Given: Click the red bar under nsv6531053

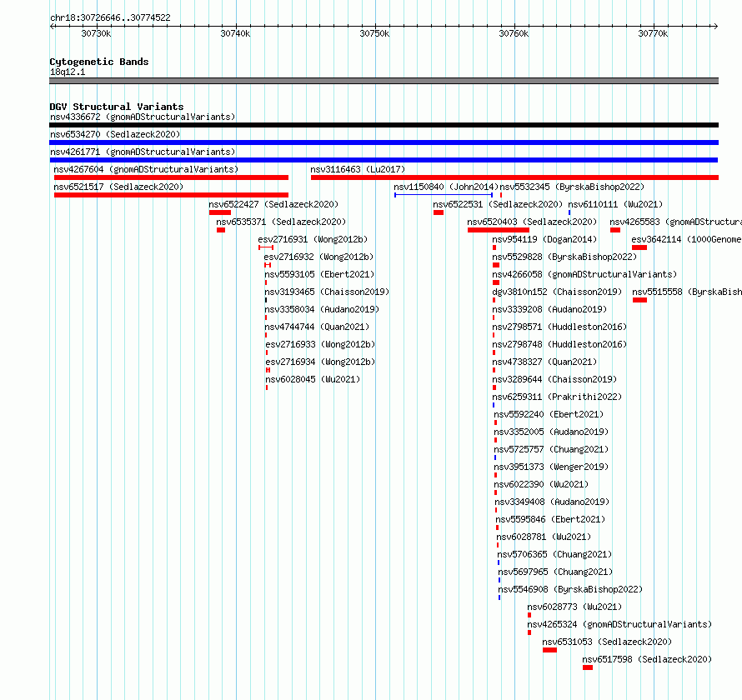Looking at the screenshot, I should pos(550,650).
